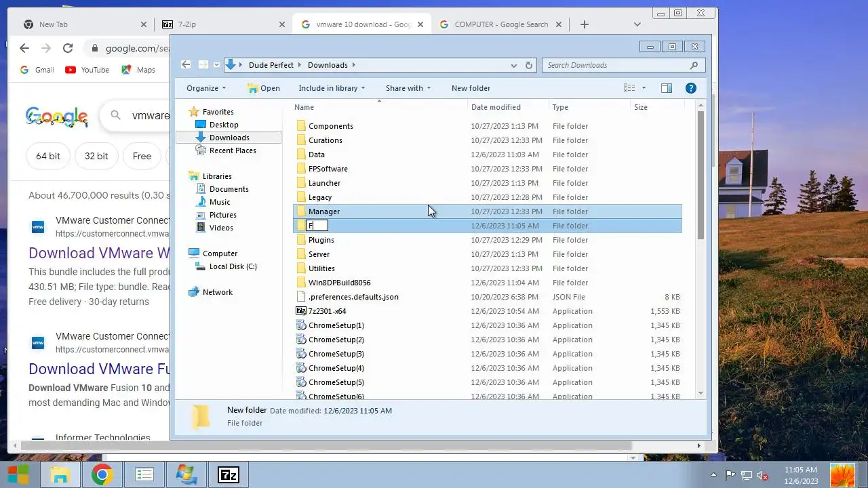Open File Explorer from the taskbar
868x488 pixels.
pos(60,474)
